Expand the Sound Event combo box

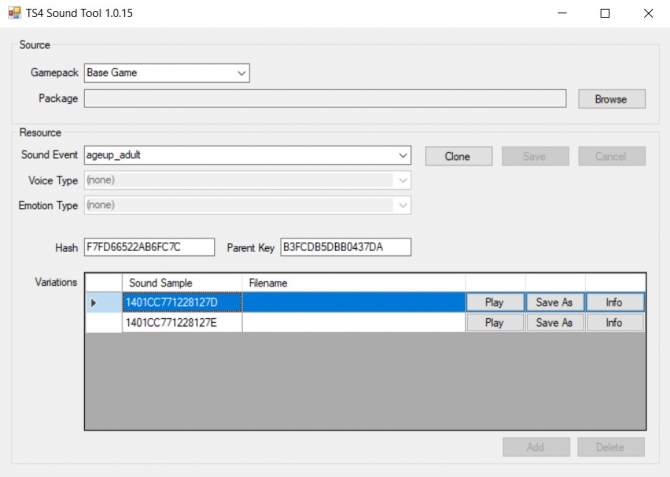coord(403,156)
